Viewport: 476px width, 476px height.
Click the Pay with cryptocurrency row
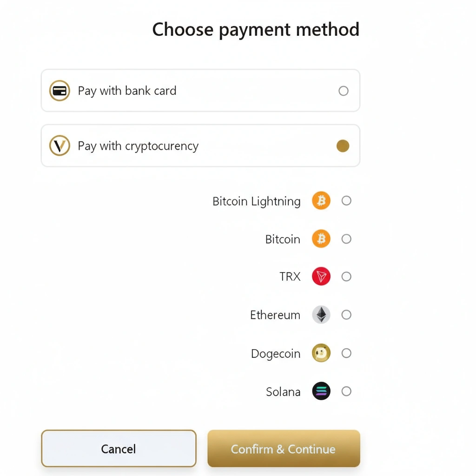pyautogui.click(x=200, y=145)
